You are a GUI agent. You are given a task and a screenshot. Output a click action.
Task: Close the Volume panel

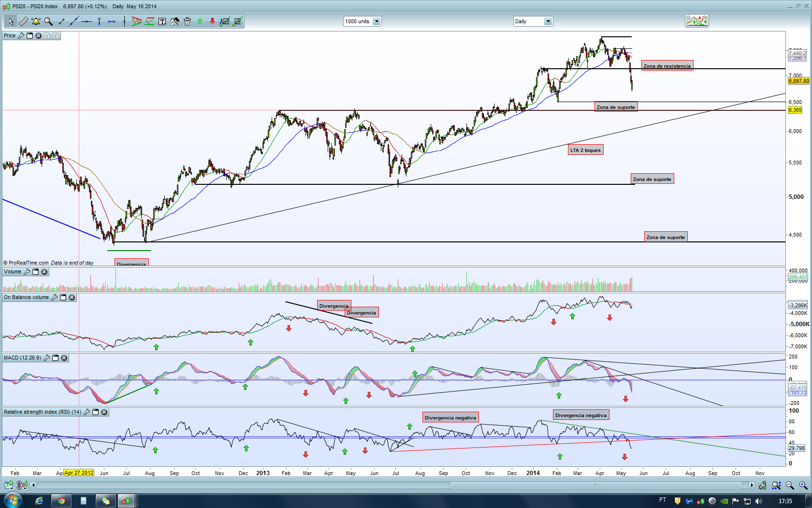pos(44,272)
